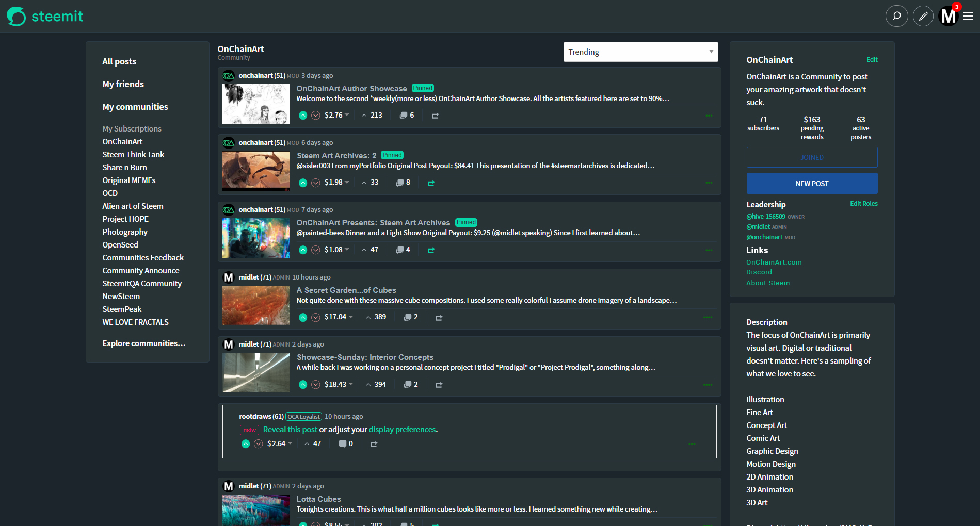Open the Lotta Cubes post title

[x=318, y=499]
